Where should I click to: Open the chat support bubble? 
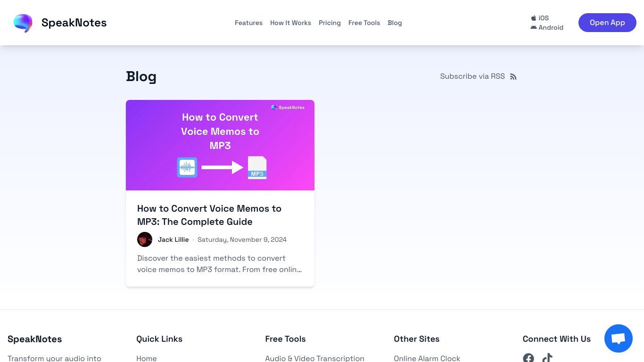pyautogui.click(x=619, y=338)
